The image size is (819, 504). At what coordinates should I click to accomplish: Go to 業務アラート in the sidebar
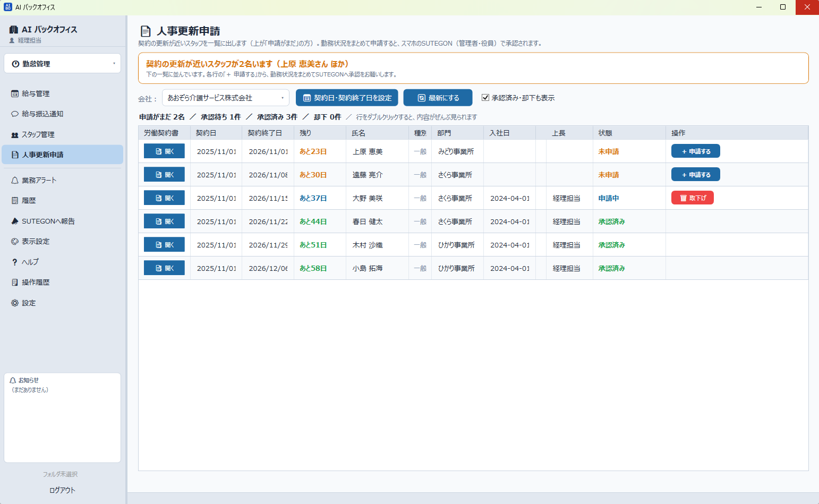coord(63,181)
